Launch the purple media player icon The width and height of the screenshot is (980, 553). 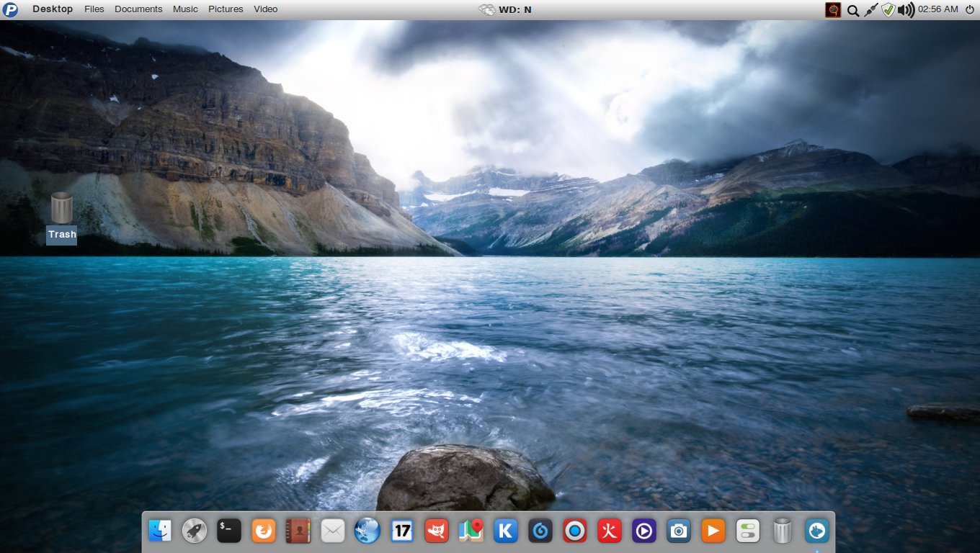(644, 531)
